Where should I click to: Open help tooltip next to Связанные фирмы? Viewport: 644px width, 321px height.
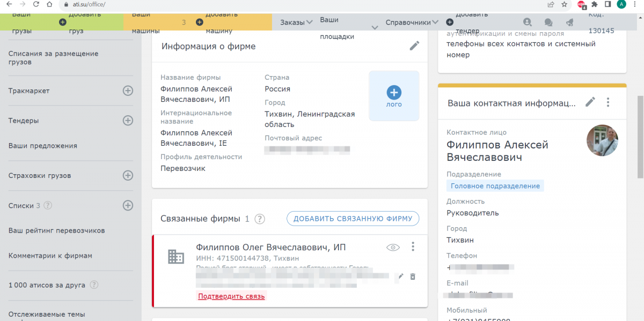260,219
